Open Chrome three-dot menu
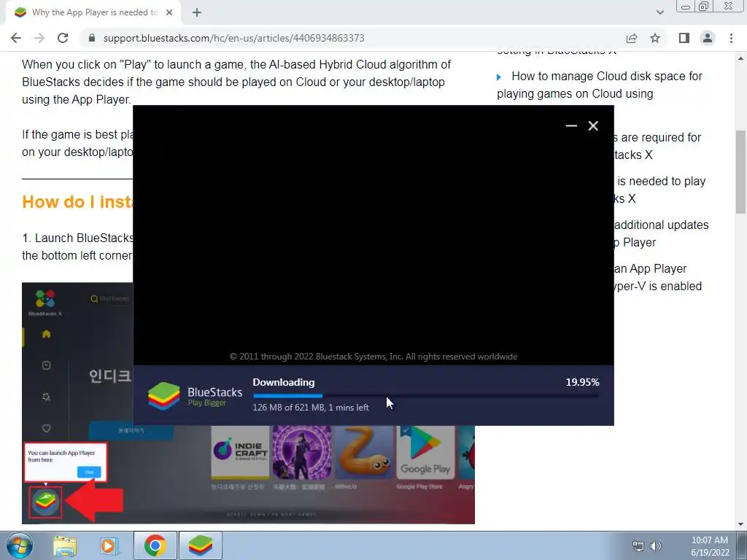The width and height of the screenshot is (747, 560). (x=731, y=38)
